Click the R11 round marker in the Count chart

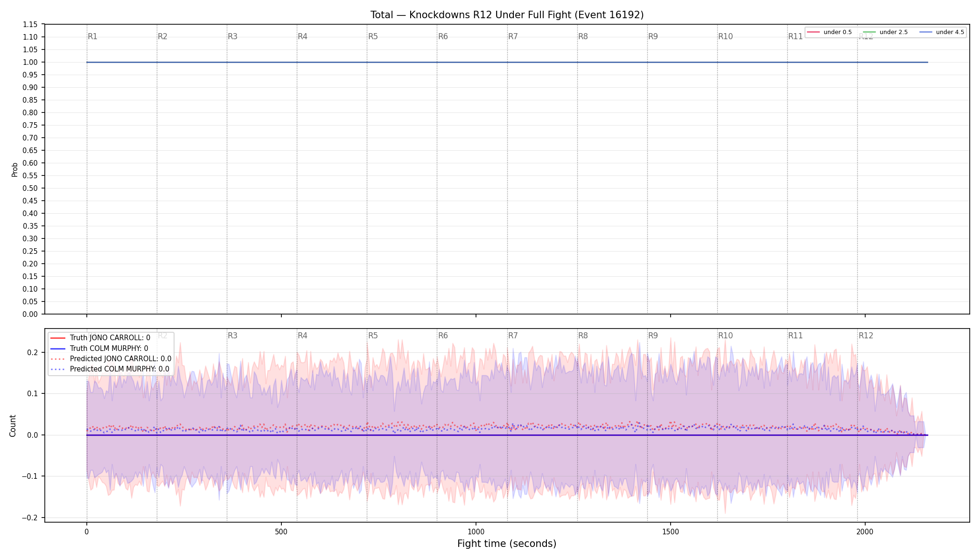pos(795,336)
